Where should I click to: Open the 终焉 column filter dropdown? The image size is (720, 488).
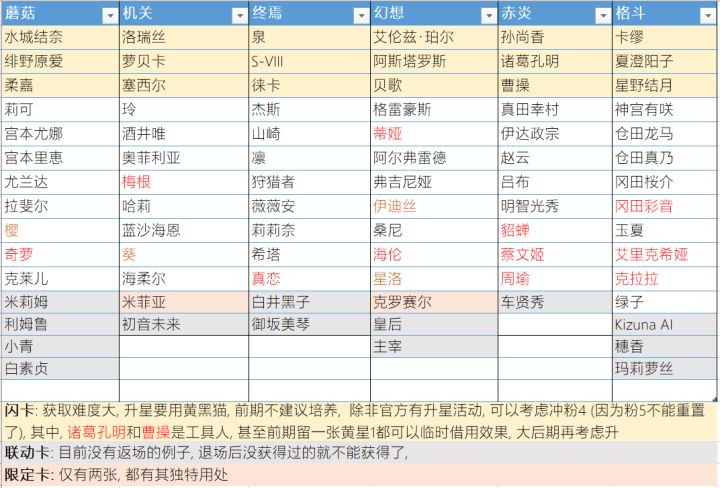tap(361, 16)
